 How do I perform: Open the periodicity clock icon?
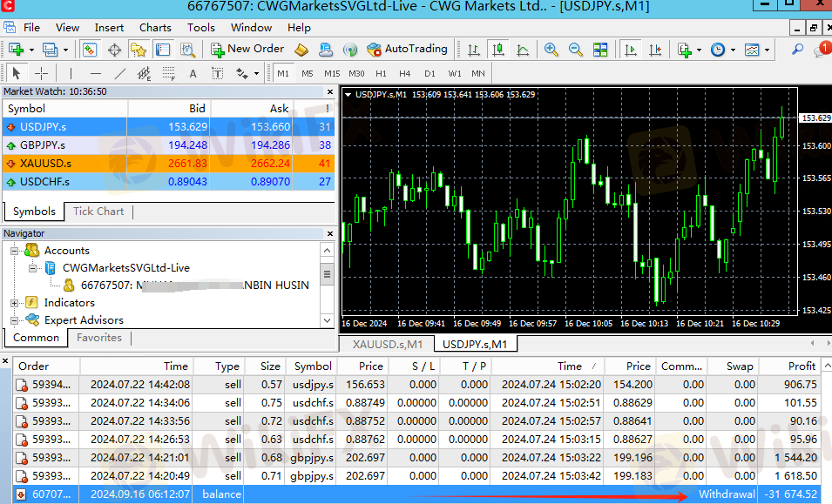[718, 50]
